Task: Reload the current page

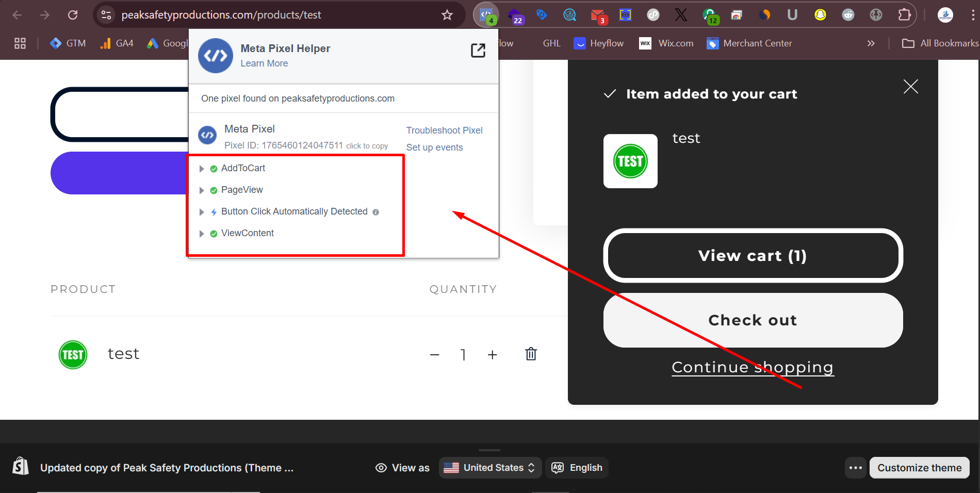Action: (x=73, y=15)
